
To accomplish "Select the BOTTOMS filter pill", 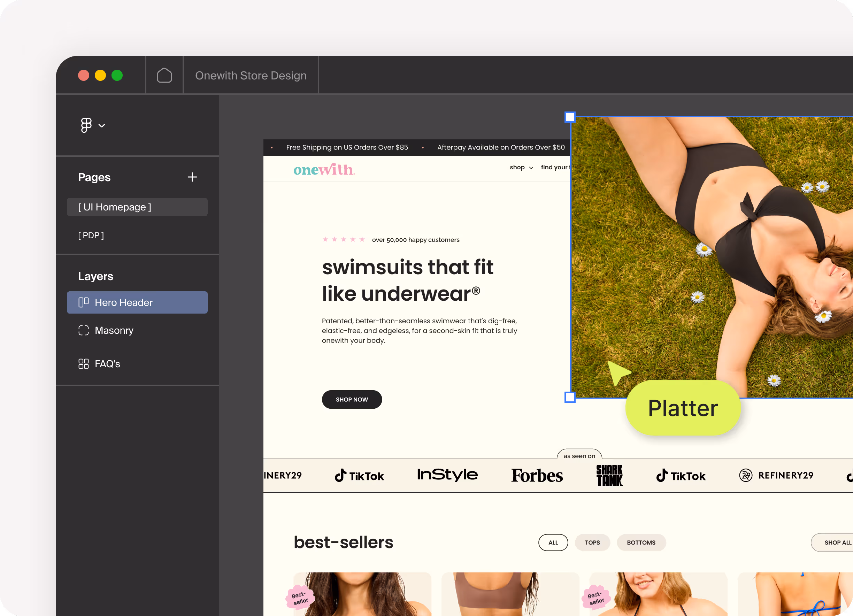I will coord(641,542).
